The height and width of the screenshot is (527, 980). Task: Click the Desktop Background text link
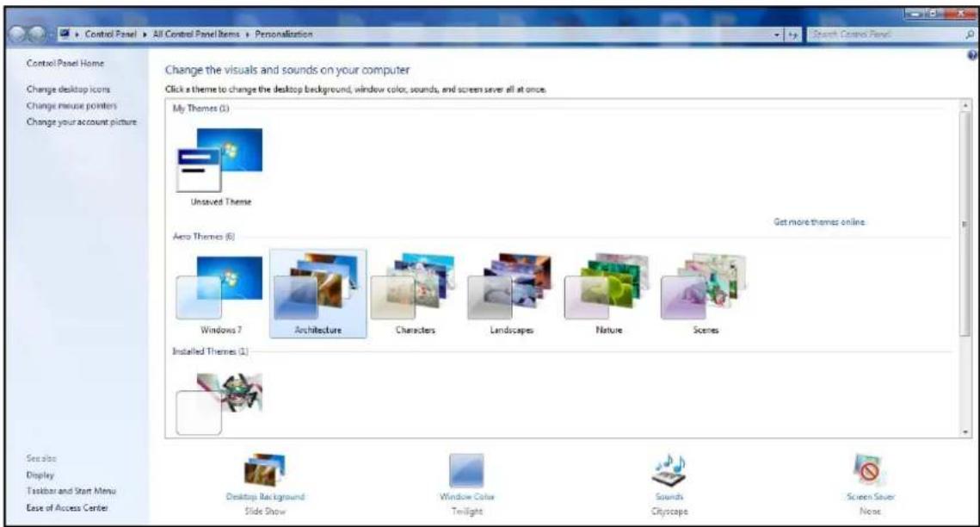click(x=265, y=497)
